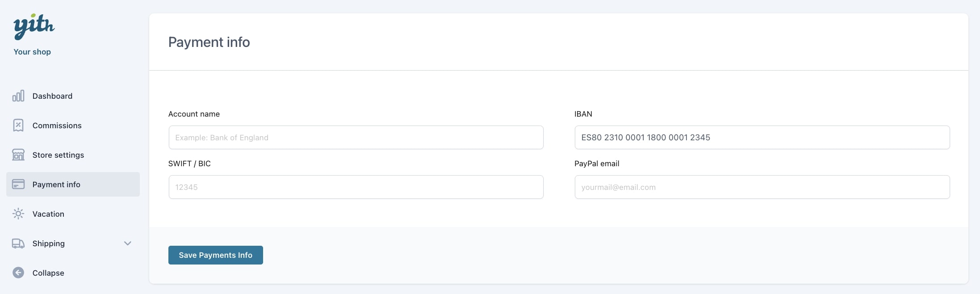980x294 pixels.
Task: Save Payments Info button
Action: pos(216,255)
